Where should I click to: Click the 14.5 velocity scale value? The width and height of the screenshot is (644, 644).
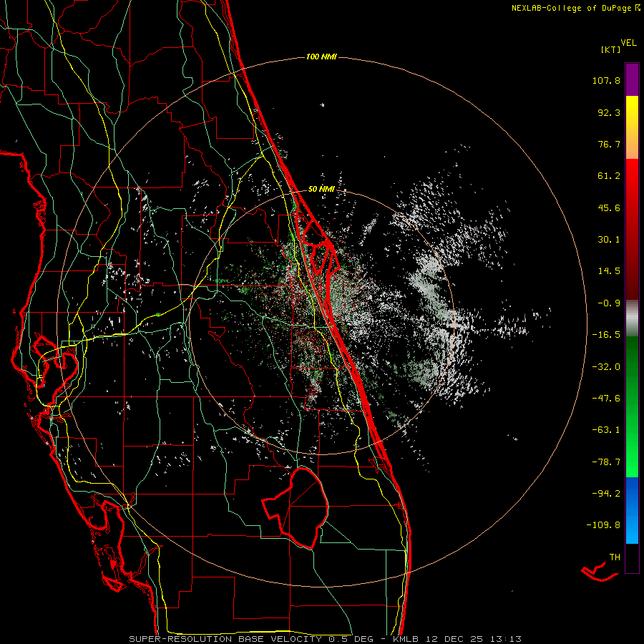(x=609, y=271)
